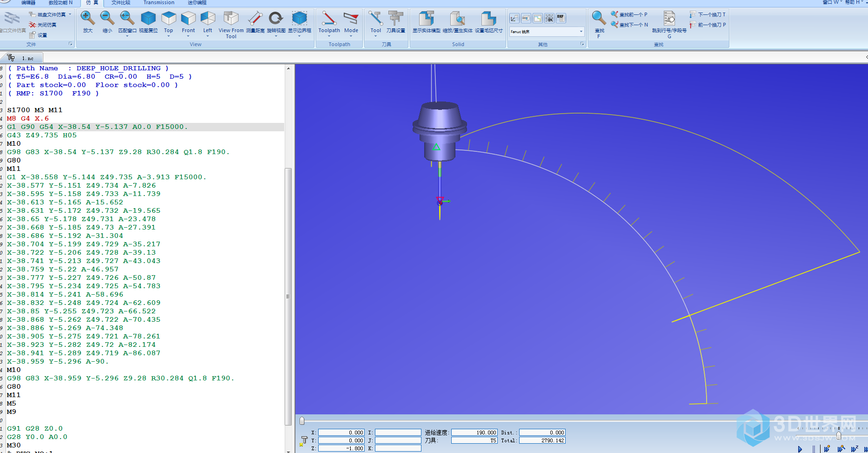
Task: Switch to the Top view cube
Action: [168, 19]
